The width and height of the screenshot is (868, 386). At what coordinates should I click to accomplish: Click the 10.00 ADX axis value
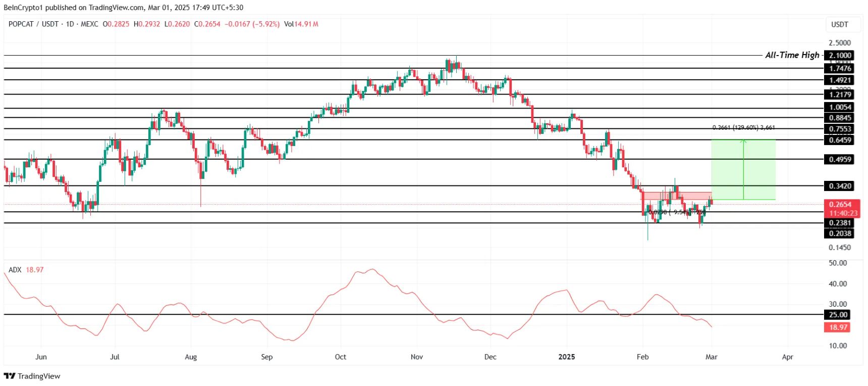tap(838, 346)
